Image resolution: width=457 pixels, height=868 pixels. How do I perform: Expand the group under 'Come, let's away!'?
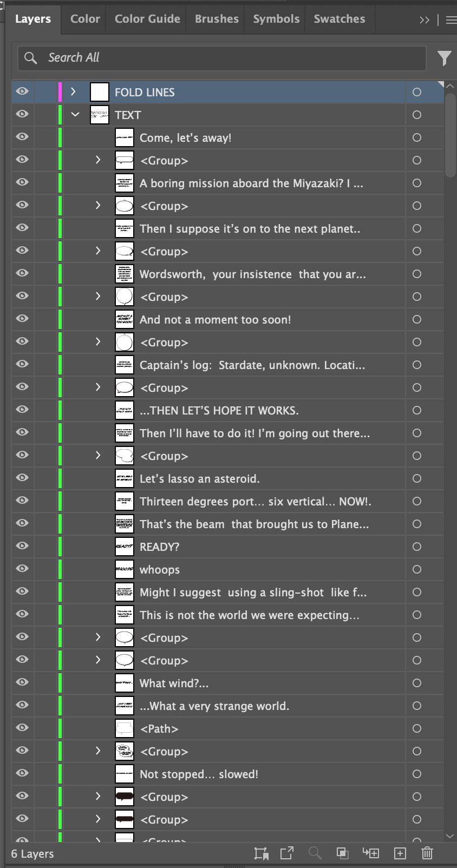[x=98, y=160]
